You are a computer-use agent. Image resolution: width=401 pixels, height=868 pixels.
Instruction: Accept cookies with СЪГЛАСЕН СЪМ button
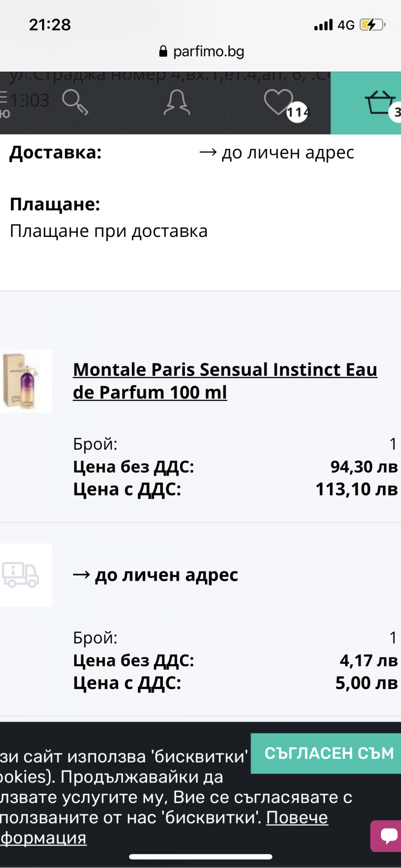point(329,753)
